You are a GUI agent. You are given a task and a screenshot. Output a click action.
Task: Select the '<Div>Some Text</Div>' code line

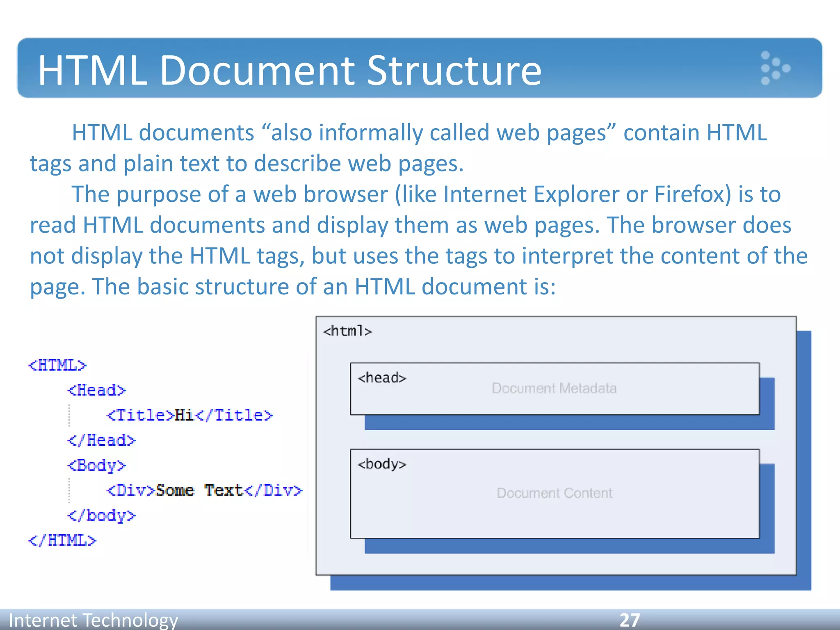205,490
